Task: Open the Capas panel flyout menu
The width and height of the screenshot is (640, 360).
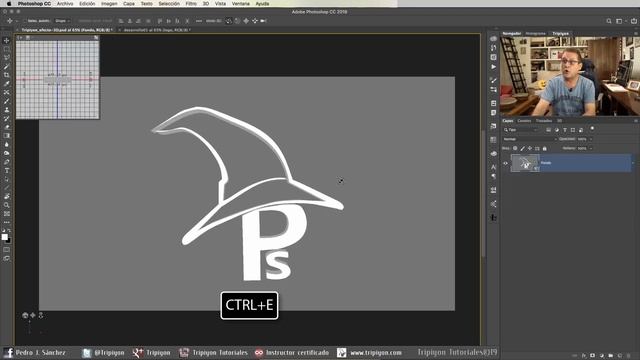Action: [x=636, y=121]
